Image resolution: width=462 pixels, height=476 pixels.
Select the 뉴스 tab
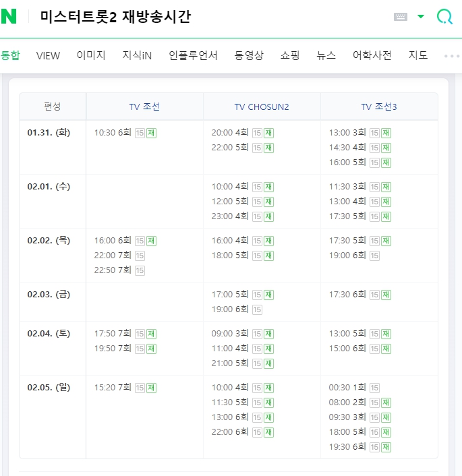click(326, 55)
